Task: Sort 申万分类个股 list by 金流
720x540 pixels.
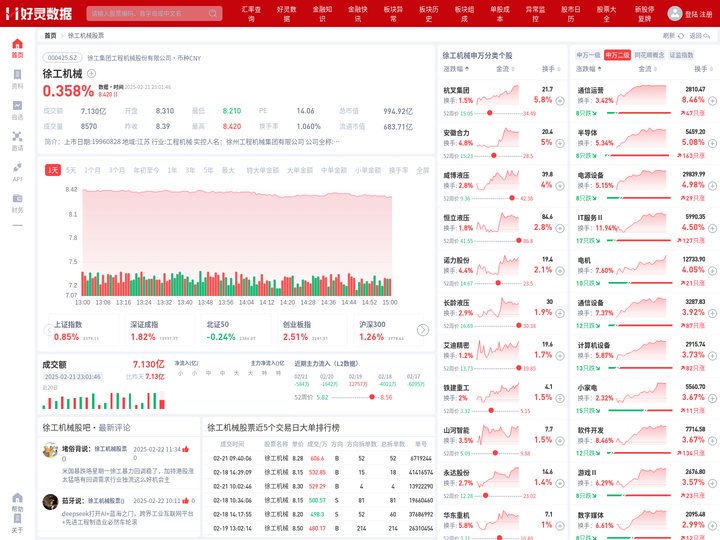Action: (x=505, y=69)
